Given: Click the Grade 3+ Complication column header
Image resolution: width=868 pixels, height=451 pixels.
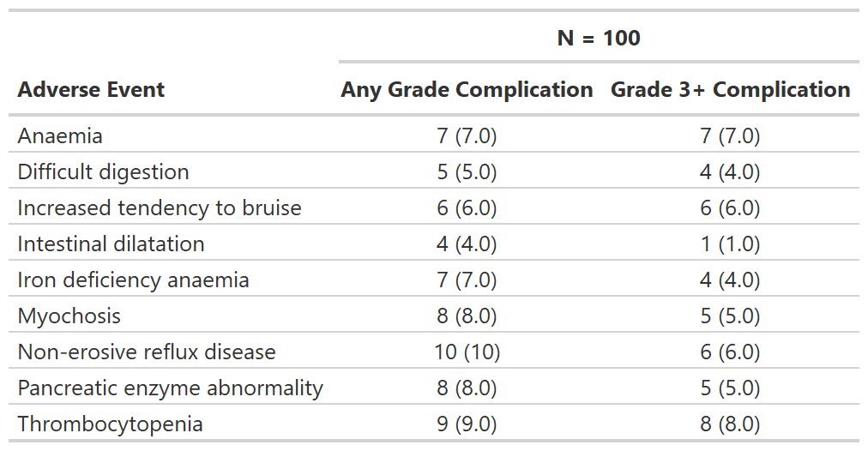Looking at the screenshot, I should click(730, 90).
